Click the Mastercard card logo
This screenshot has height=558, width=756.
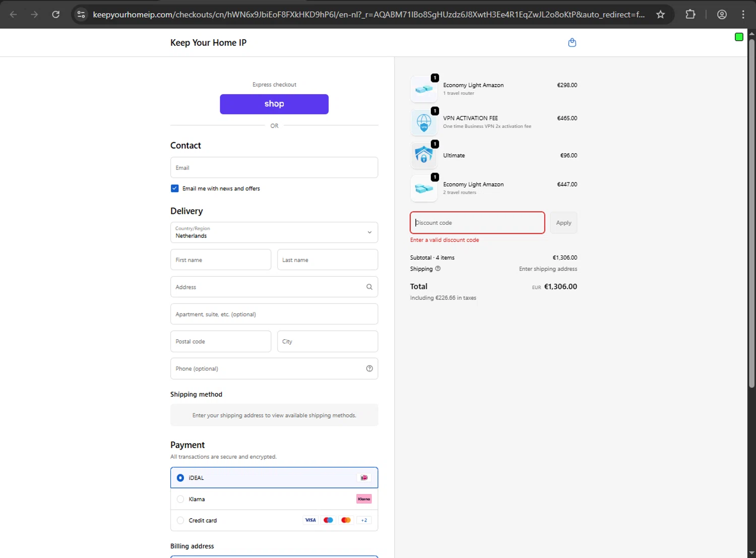(346, 520)
